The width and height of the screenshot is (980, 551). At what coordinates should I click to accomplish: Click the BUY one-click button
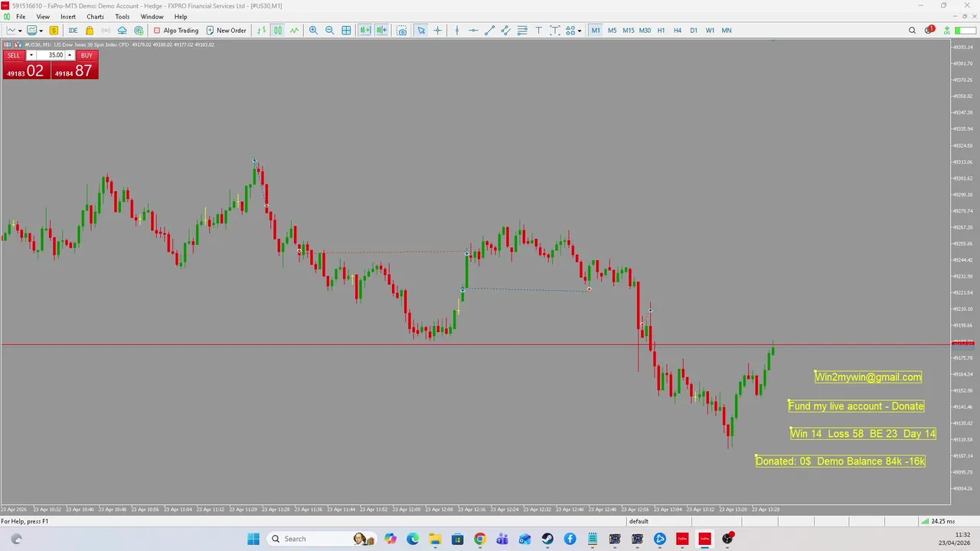point(87,55)
